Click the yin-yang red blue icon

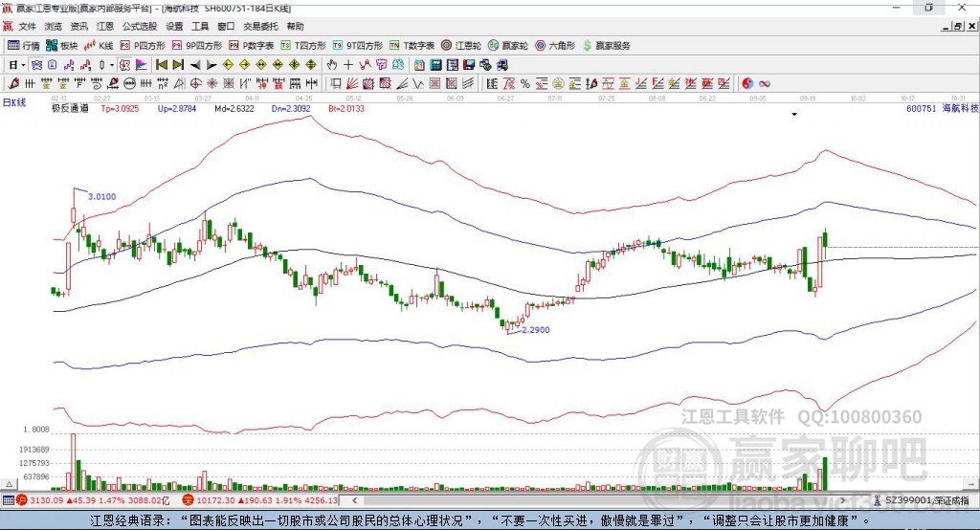(747, 84)
